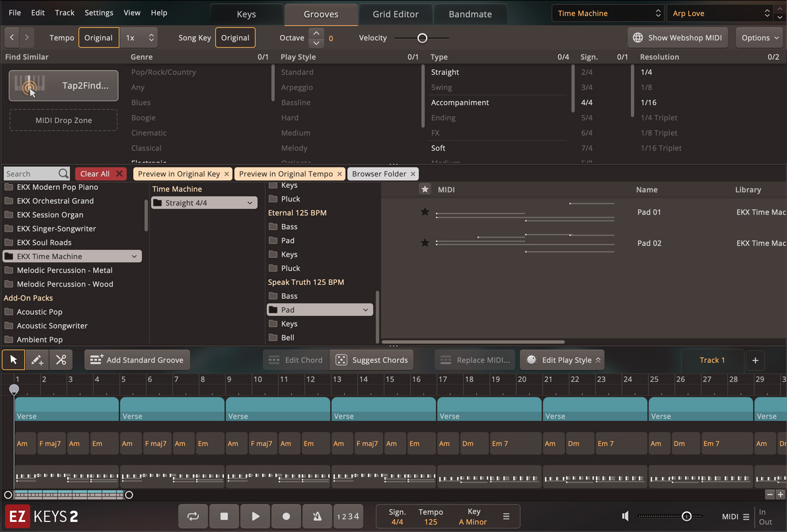787x532 pixels.
Task: Enable the metronome
Action: (317, 516)
